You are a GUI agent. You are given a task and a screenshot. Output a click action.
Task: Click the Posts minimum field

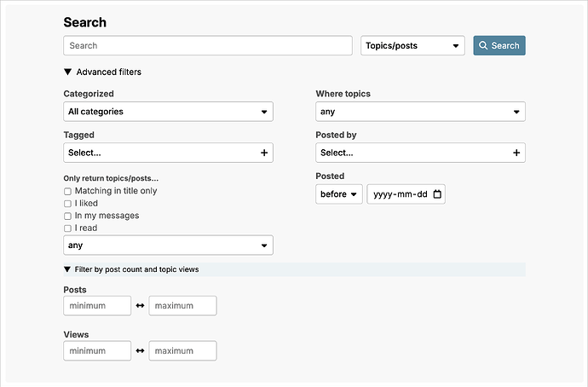pyautogui.click(x=97, y=306)
